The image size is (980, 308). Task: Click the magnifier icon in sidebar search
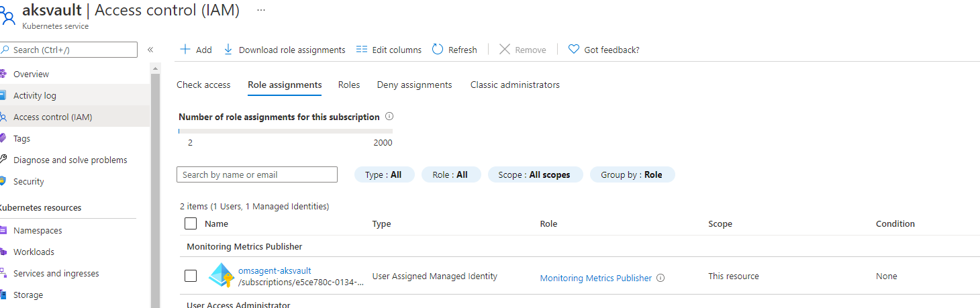tap(5, 50)
